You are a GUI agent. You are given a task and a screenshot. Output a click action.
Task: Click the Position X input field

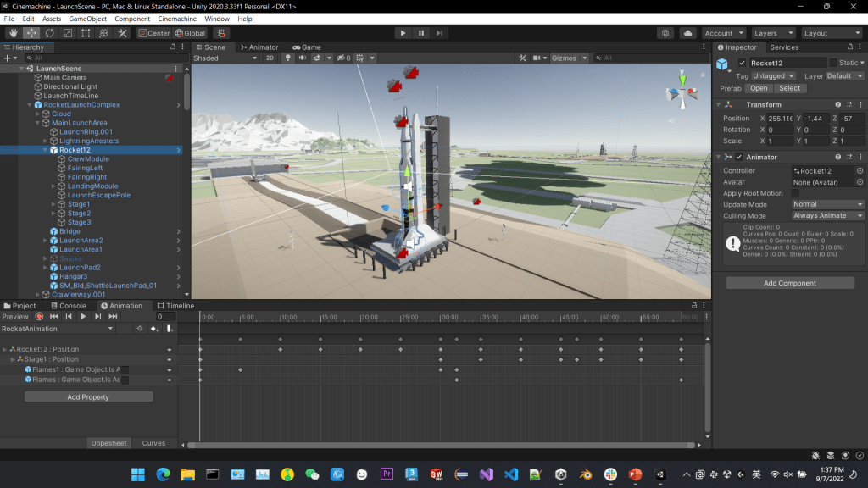pyautogui.click(x=780, y=118)
